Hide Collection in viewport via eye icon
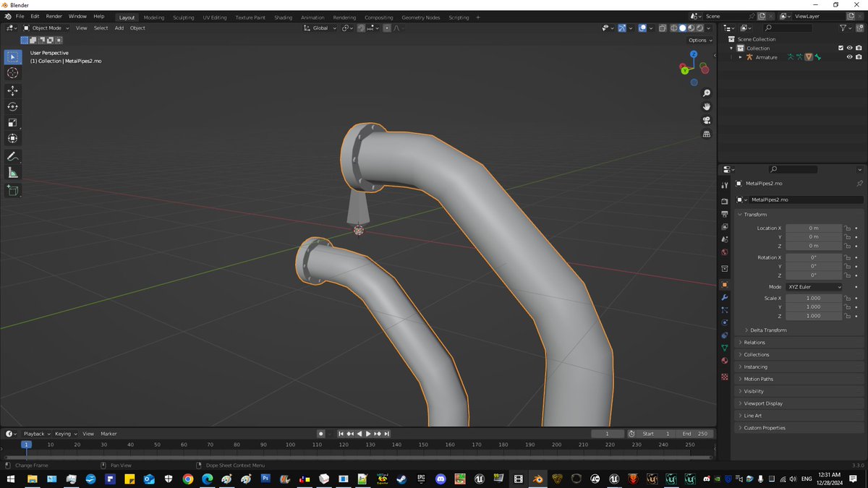This screenshot has height=488, width=868. 849,48
